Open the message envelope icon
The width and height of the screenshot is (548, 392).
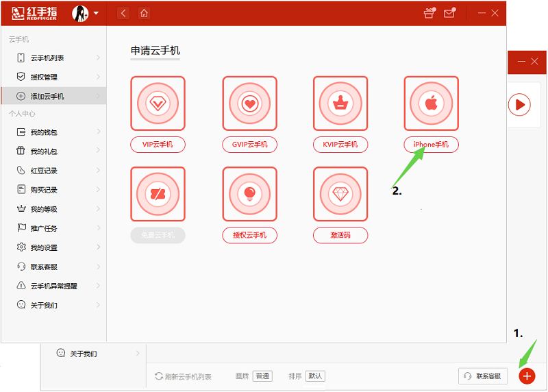click(x=449, y=13)
